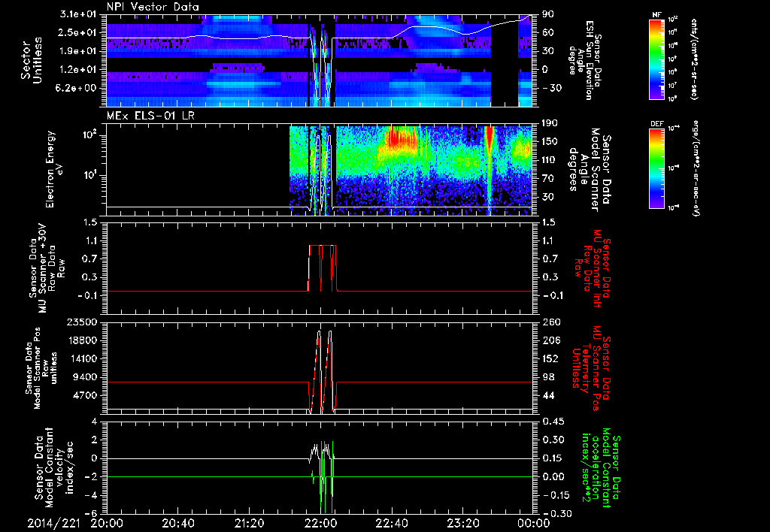Screen dimensions: 770x532
Task: Click the 22:40 time axis label
Action: 391,523
